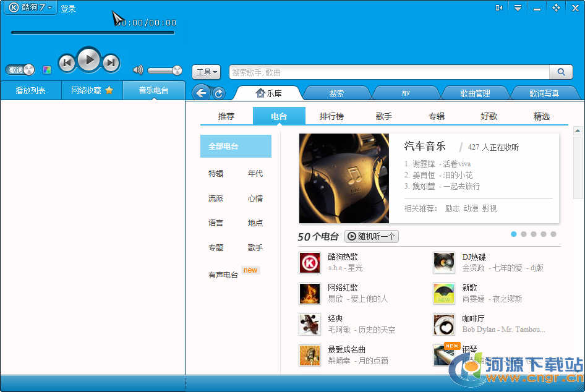Click the search magnifier button
Viewport: 585px width, 392px height.
click(x=561, y=72)
